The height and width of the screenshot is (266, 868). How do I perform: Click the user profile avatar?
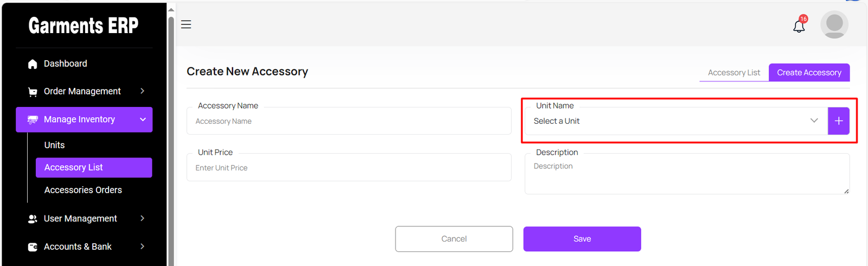tap(834, 24)
